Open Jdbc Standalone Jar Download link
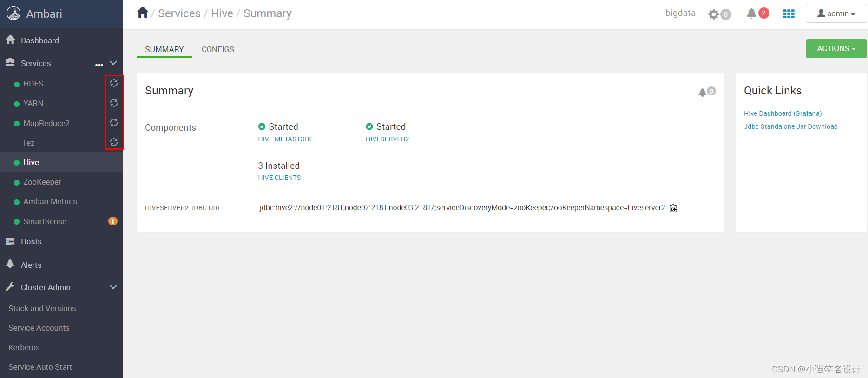 (791, 126)
